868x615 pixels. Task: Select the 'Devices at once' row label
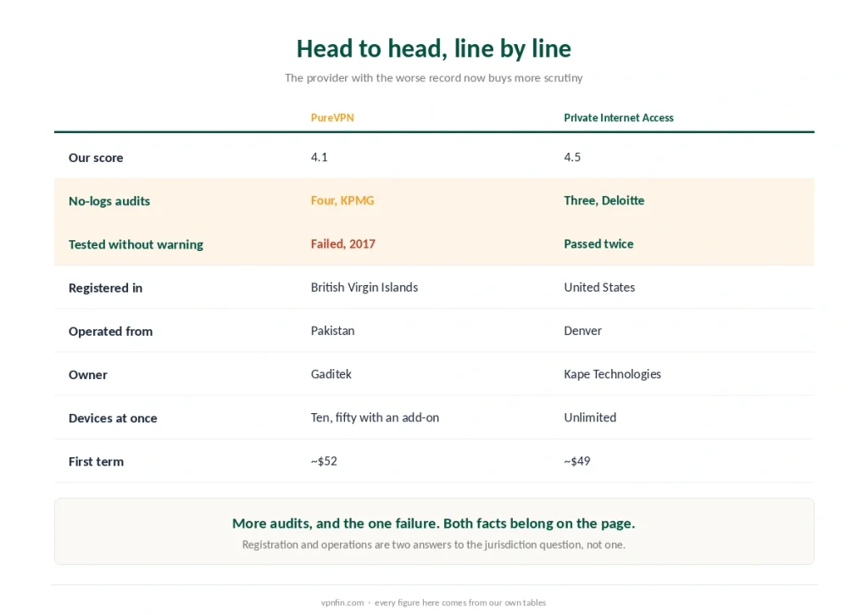113,418
